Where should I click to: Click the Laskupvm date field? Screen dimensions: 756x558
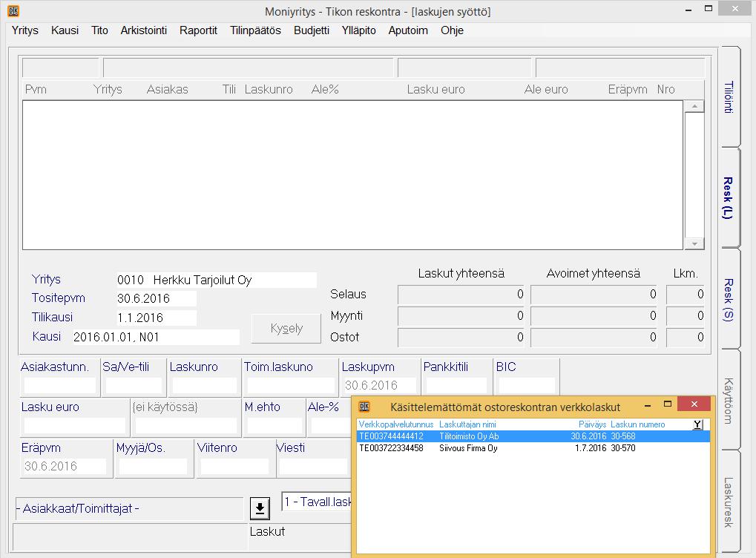tap(379, 385)
